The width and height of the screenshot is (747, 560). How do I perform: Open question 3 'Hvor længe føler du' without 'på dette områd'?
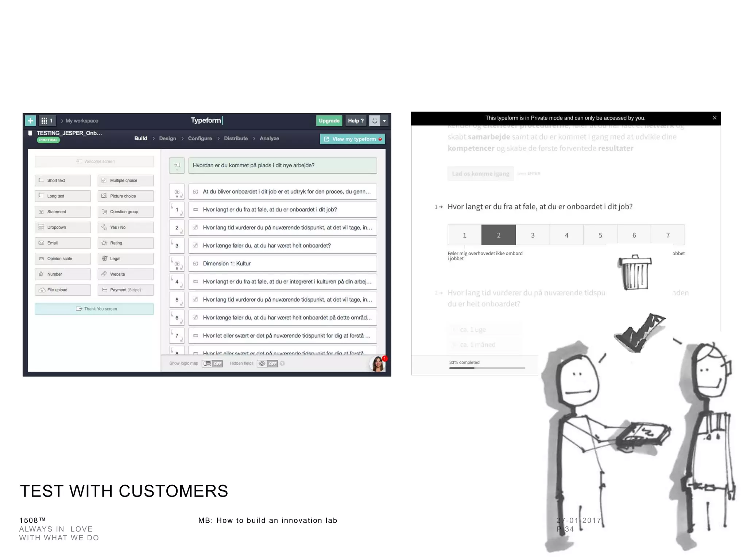tap(282, 246)
